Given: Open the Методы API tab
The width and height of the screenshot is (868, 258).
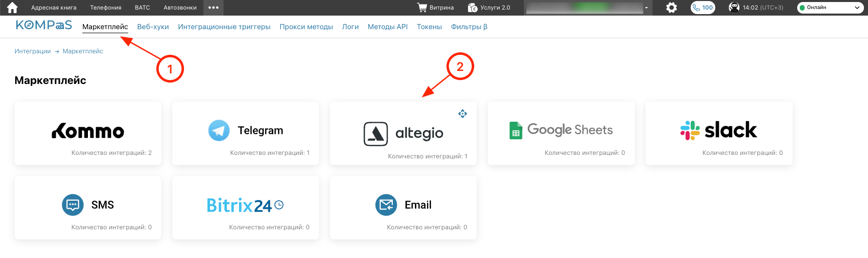Looking at the screenshot, I should tap(387, 27).
